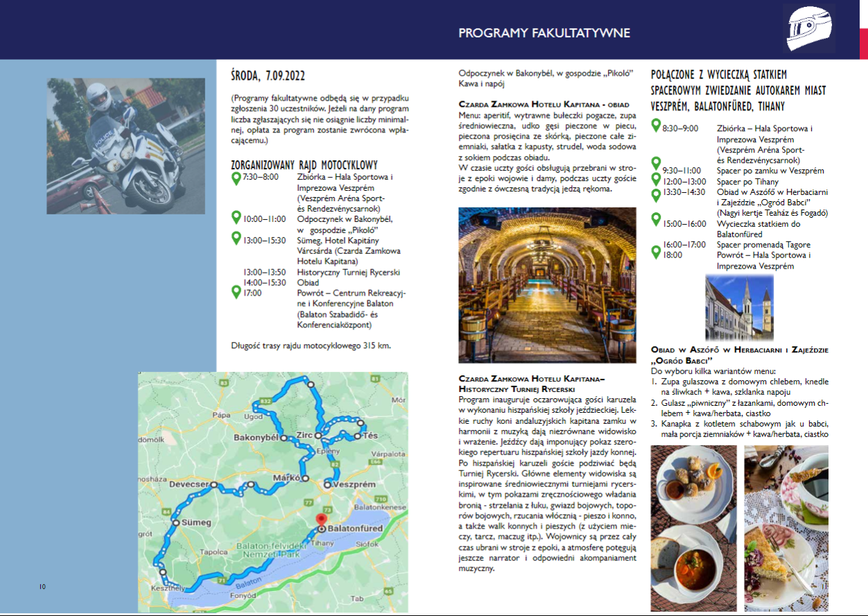The width and height of the screenshot is (868, 616).
Task: Click the green pin beside 7:30–8:00
Action: (x=236, y=178)
